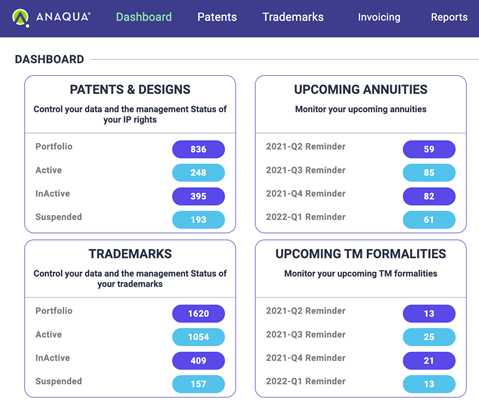The width and height of the screenshot is (479, 414).
Task: Go to the Invoicing section
Action: click(379, 17)
